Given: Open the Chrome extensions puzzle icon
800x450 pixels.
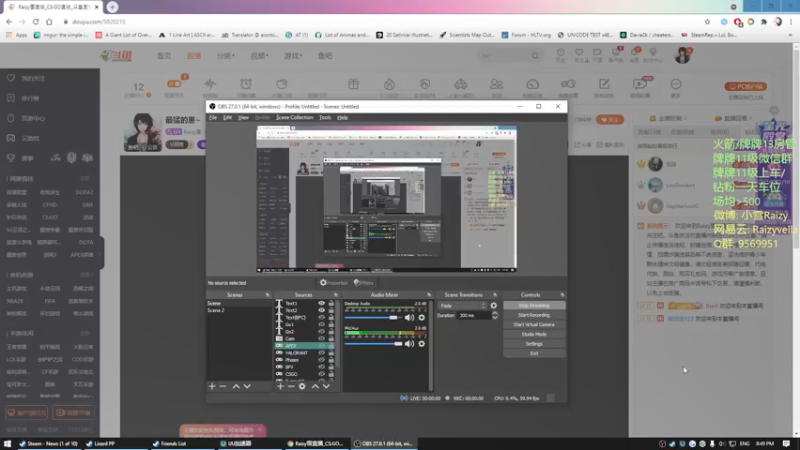Looking at the screenshot, I should [x=764, y=21].
